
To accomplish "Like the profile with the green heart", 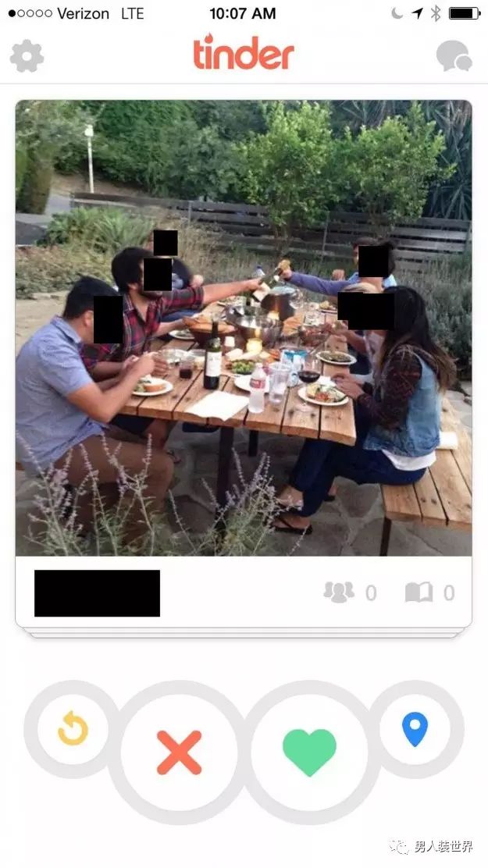I will point(309,752).
